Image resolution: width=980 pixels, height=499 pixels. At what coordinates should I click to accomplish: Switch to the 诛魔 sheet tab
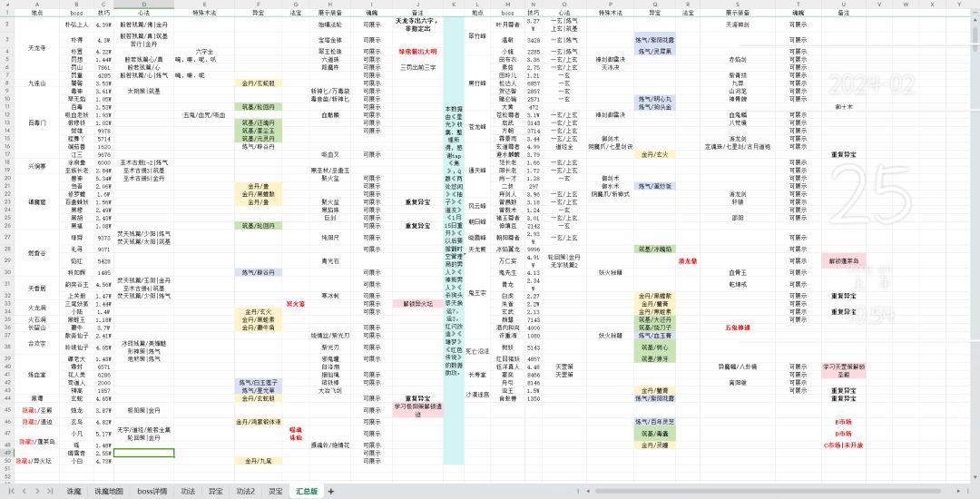tap(73, 492)
